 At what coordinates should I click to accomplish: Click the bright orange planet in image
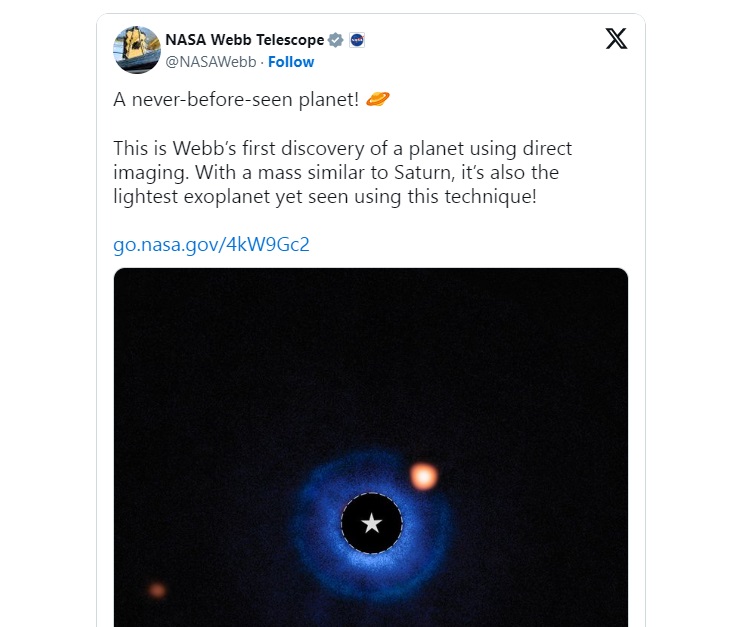[x=423, y=476]
